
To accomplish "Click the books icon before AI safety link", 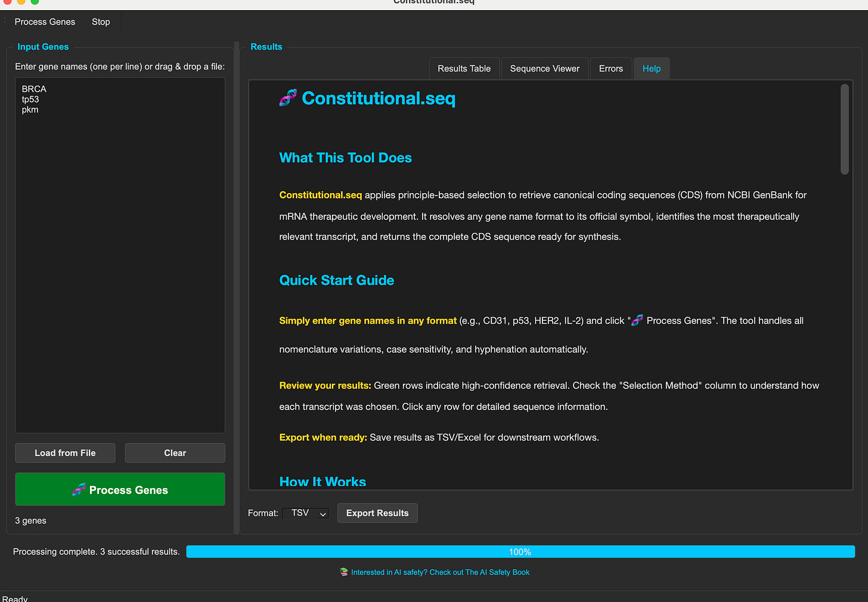I will click(344, 572).
